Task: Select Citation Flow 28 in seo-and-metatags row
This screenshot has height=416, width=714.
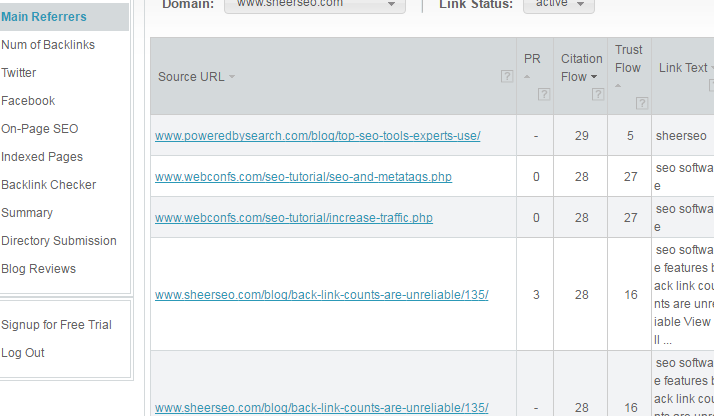Action: [581, 177]
